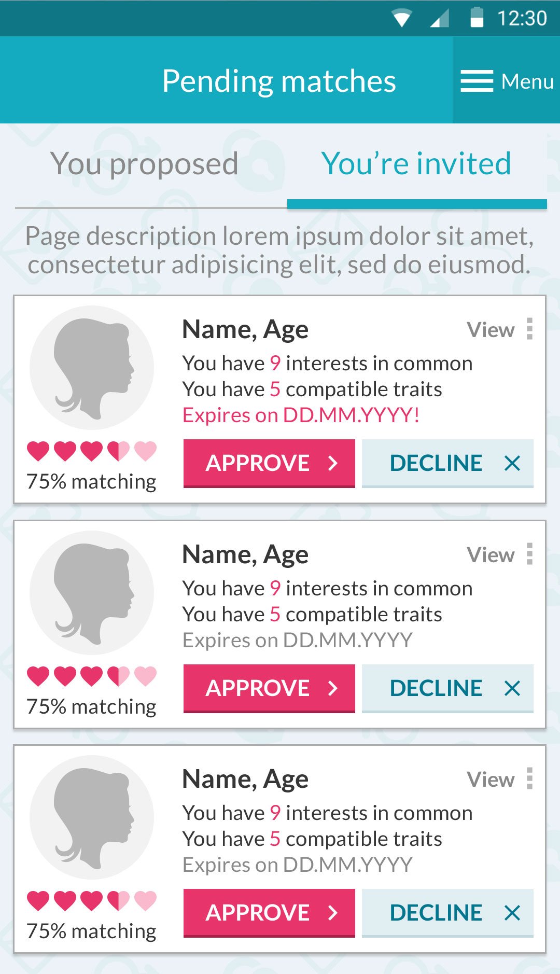Viewport: 560px width, 974px height.
Task: Tap the vertical dots on third match card
Action: 529,778
